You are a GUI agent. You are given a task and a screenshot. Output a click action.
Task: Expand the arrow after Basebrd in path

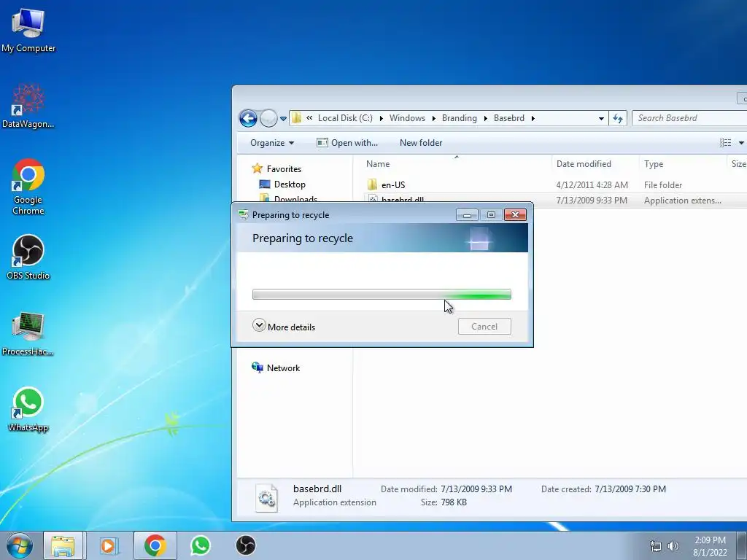coord(533,118)
